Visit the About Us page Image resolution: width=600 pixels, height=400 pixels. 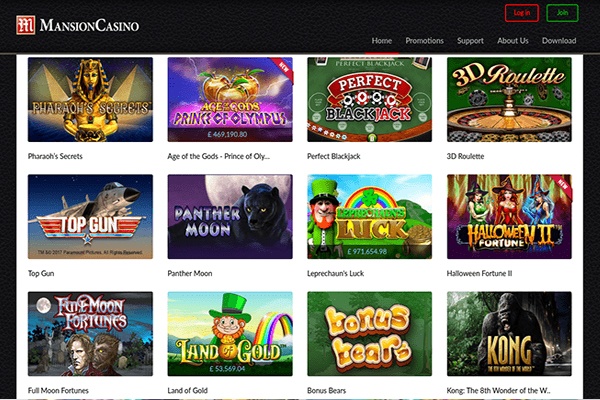tap(513, 41)
